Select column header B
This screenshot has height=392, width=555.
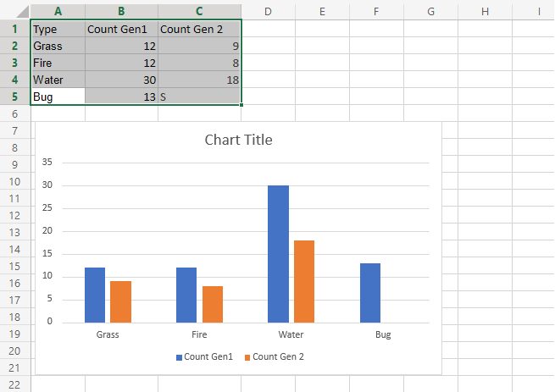point(121,10)
